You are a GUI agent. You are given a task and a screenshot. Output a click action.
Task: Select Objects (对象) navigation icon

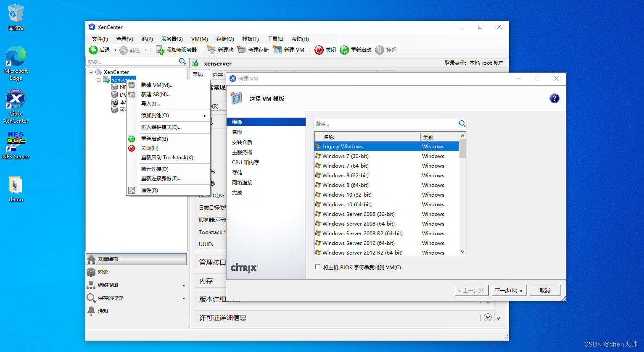[91, 272]
